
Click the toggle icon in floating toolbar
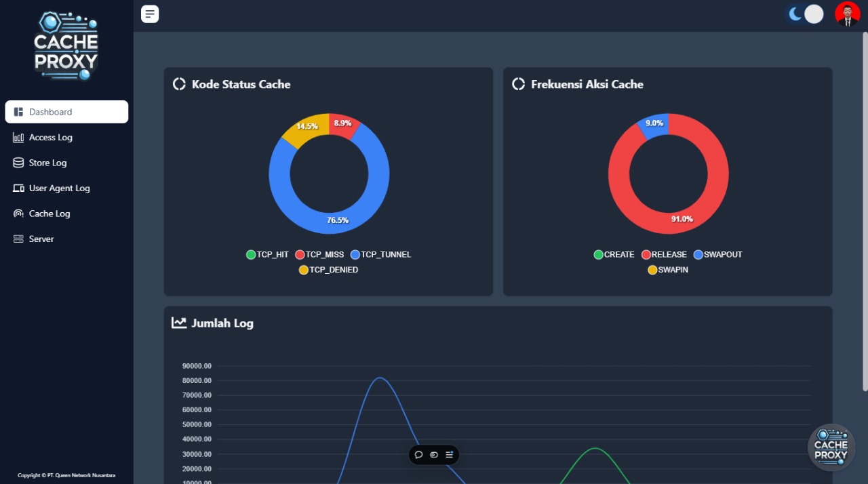(434, 455)
